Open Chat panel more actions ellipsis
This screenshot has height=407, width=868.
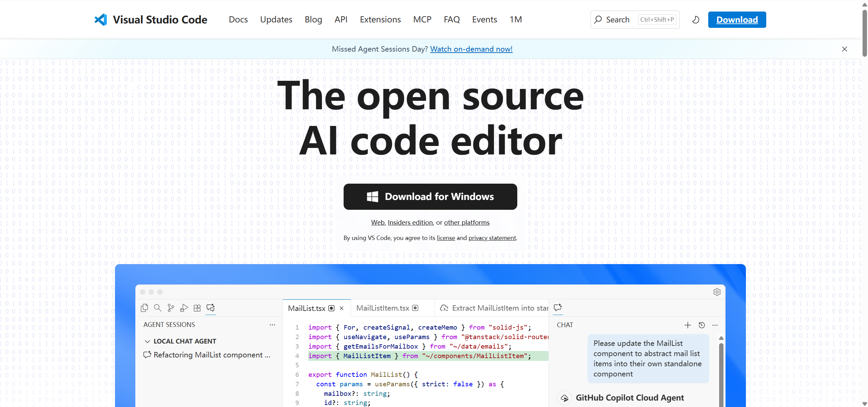tap(715, 325)
